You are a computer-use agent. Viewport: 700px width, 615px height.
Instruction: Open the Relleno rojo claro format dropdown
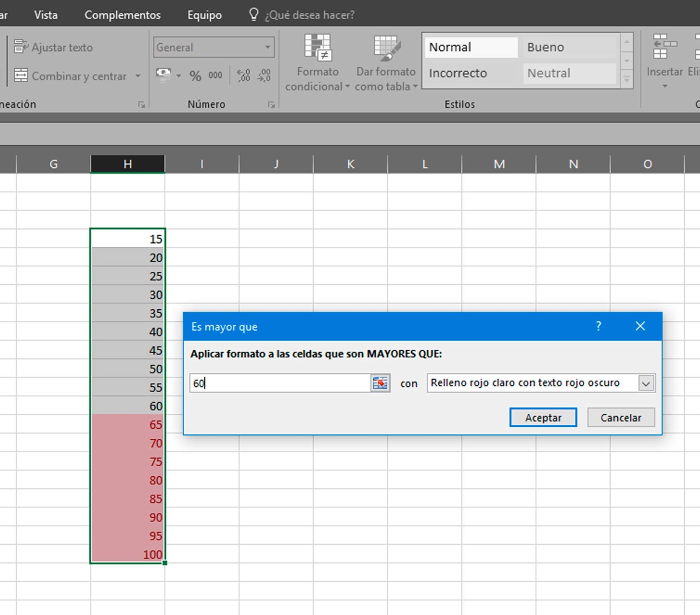(x=647, y=383)
